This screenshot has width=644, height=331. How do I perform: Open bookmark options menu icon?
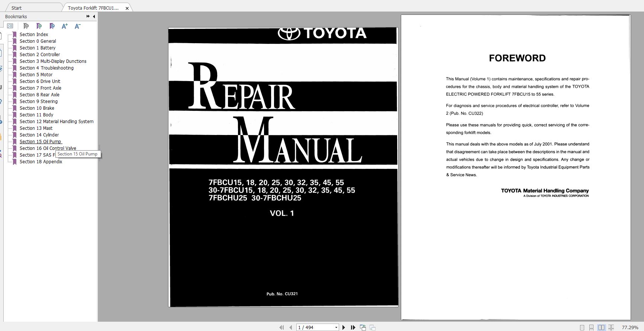coord(10,26)
